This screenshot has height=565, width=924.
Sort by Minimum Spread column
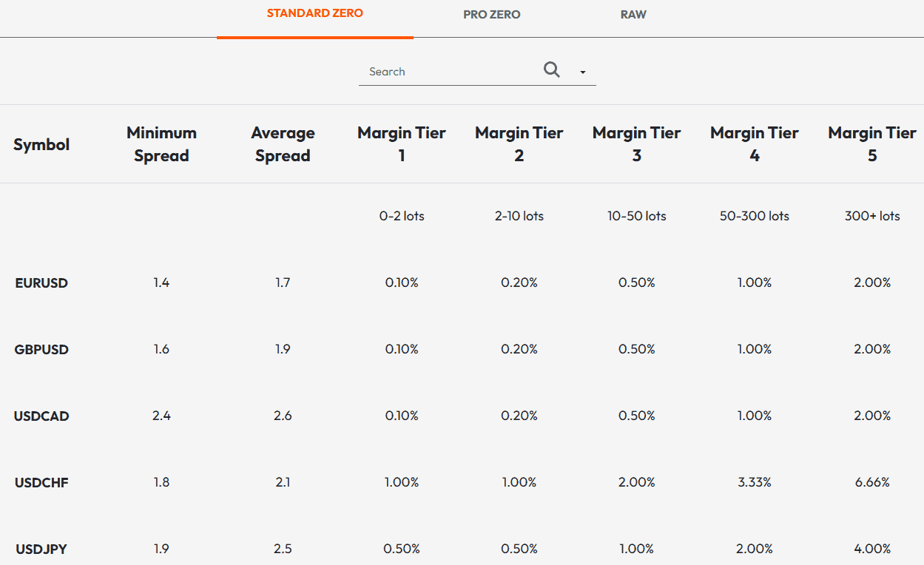[x=161, y=144]
